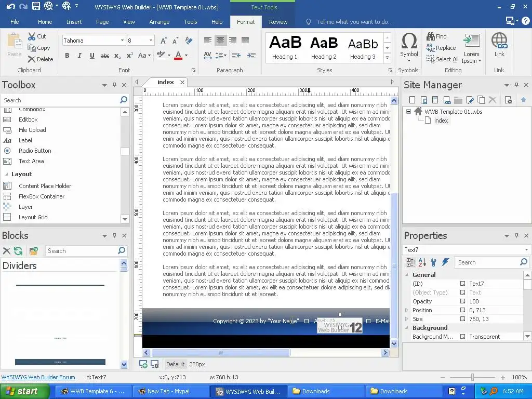Image resolution: width=532 pixels, height=399 pixels.
Task: Click the horizontal canvas scrollbar
Action: [221, 353]
